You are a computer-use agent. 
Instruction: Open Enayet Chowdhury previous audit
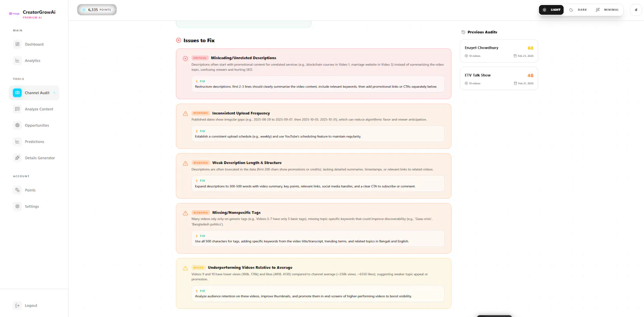[499, 51]
